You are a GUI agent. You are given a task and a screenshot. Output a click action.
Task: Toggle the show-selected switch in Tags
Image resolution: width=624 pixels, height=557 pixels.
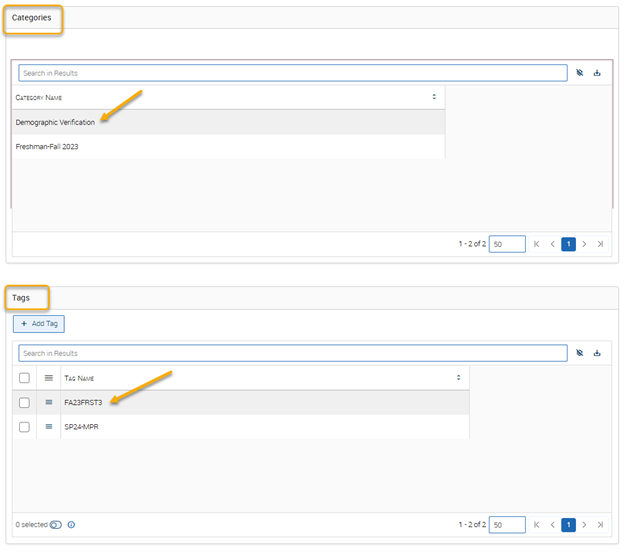click(56, 524)
